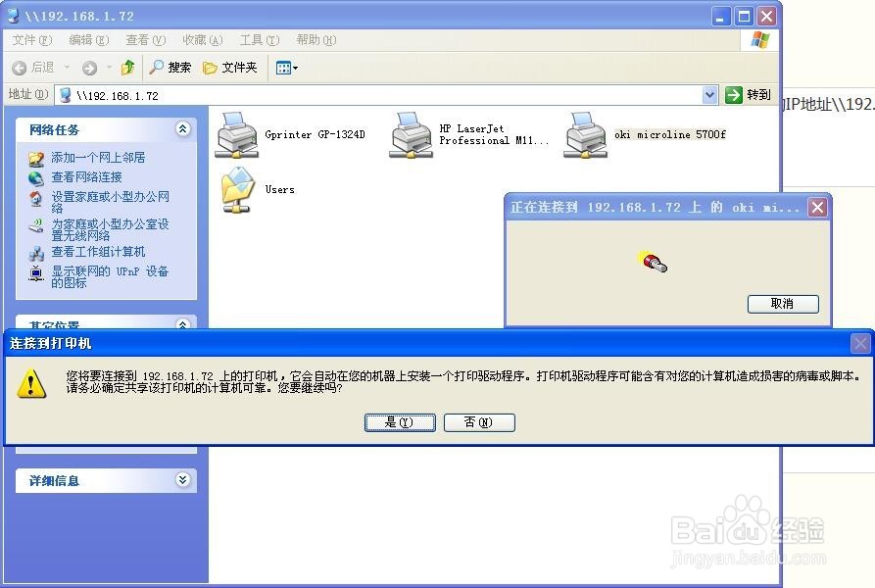The image size is (875, 588).
Task: Open the 帮助 menu
Action: click(316, 40)
